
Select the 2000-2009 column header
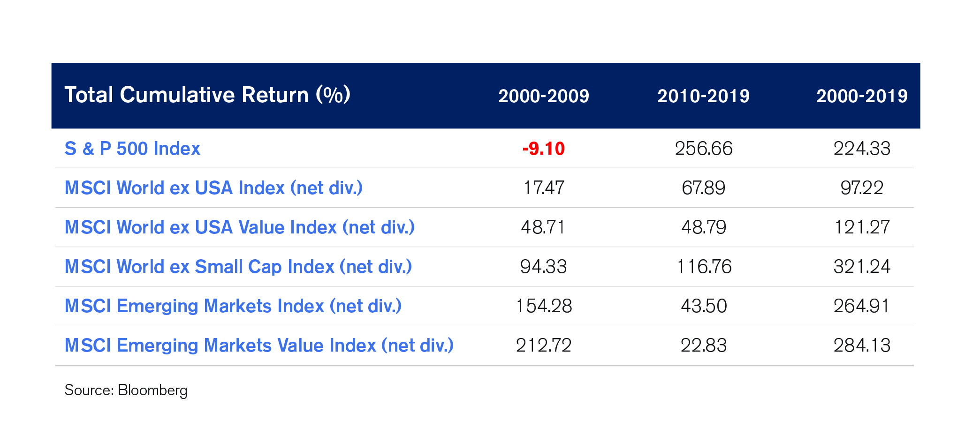pos(544,96)
